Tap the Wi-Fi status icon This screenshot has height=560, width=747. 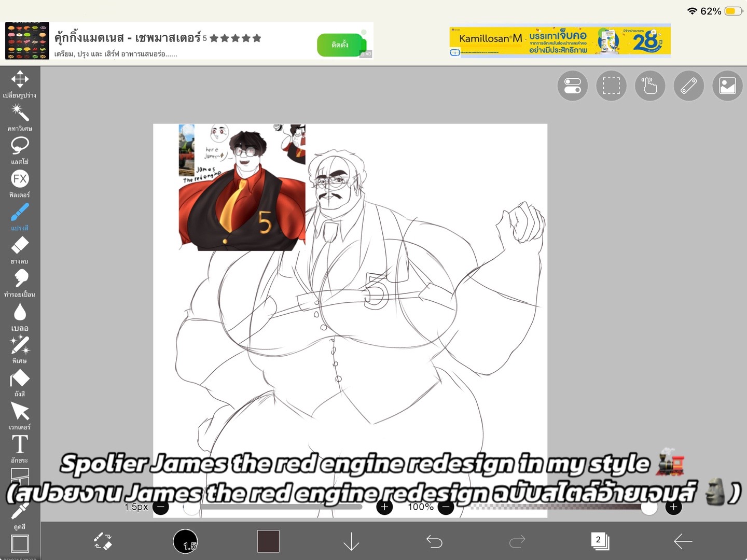coord(692,11)
